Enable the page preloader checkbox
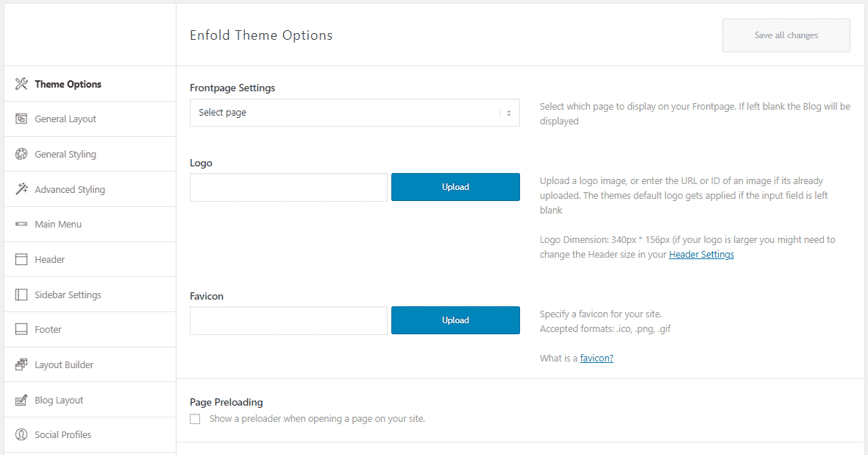 195,419
